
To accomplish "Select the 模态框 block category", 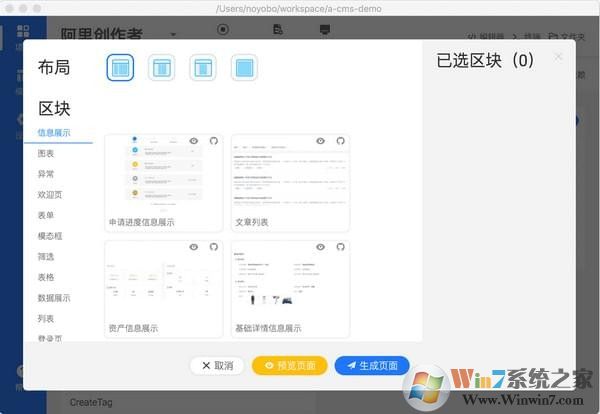I will coord(50,236).
